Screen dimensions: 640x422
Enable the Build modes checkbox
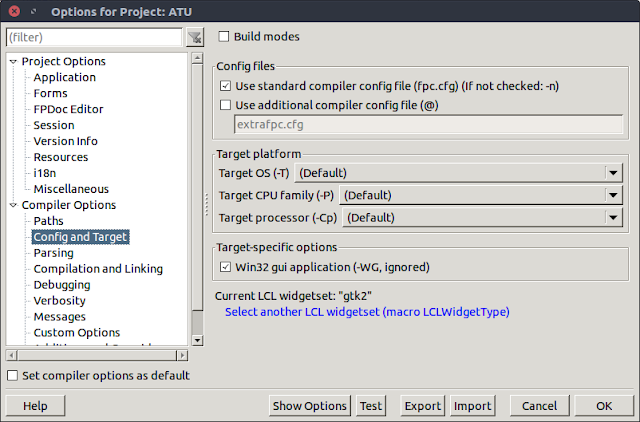pyautogui.click(x=224, y=37)
